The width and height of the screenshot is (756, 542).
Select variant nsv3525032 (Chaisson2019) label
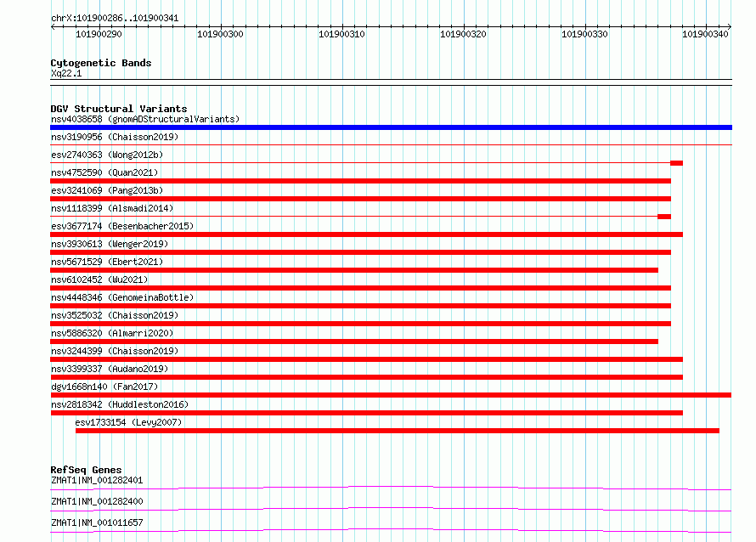point(115,315)
